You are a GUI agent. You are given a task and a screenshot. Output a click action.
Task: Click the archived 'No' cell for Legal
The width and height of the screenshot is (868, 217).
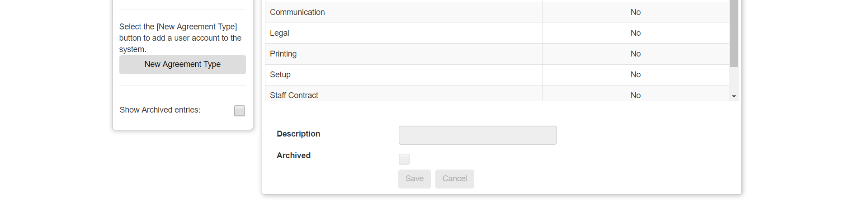(x=635, y=33)
